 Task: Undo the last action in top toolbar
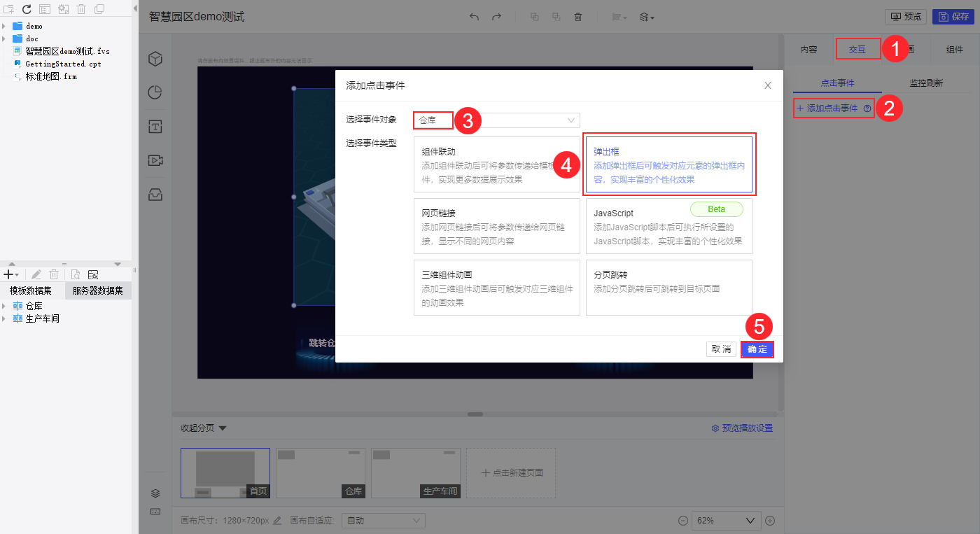(x=474, y=17)
